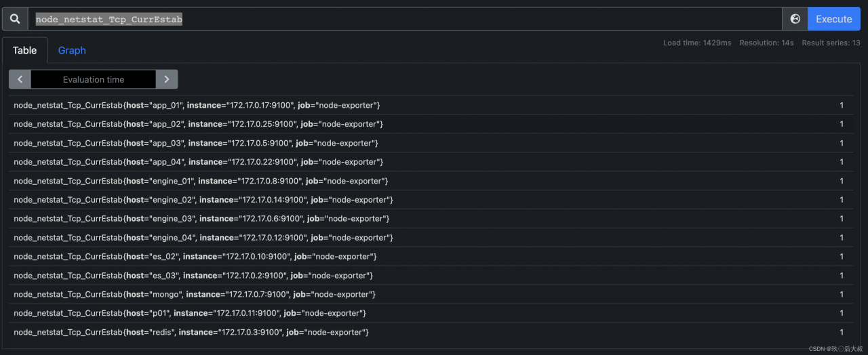Screen dimensions: 868x355
Task: Click the search magnifier icon
Action: (x=15, y=19)
